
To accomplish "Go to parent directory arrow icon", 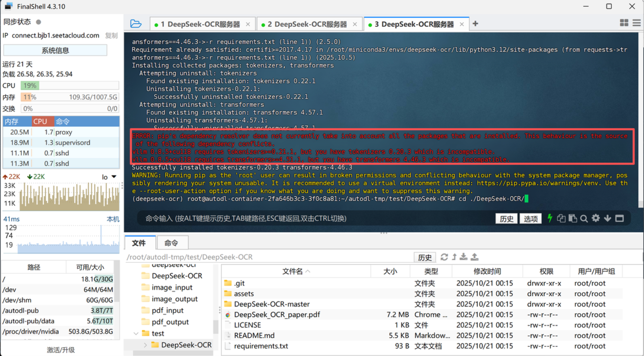I will click(454, 257).
